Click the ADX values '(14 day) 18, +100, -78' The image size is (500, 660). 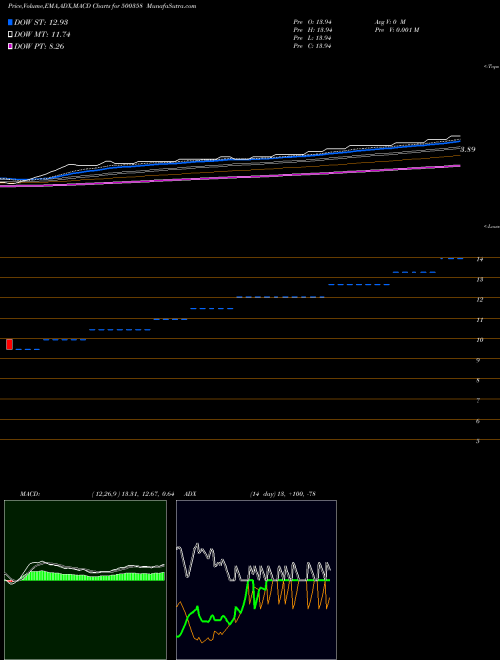pyautogui.click(x=282, y=494)
